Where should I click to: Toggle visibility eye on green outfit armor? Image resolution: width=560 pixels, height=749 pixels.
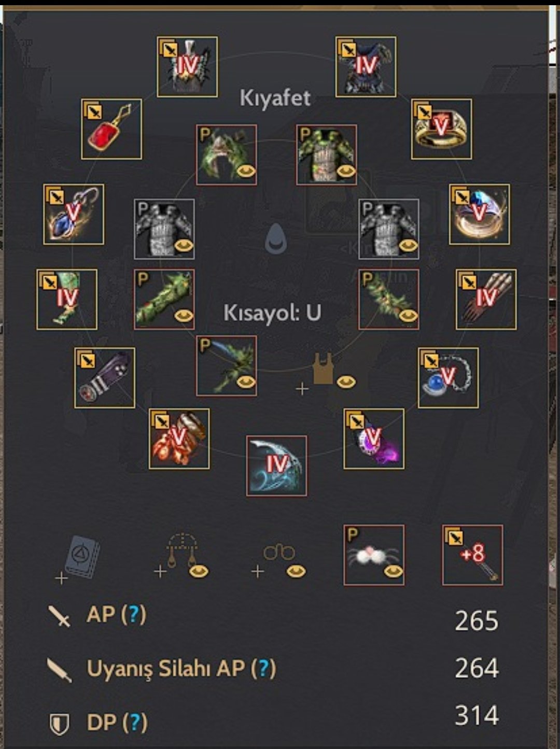(x=346, y=170)
